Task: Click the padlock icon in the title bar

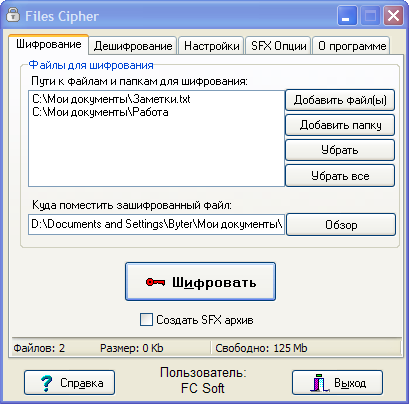Action: pos(13,15)
